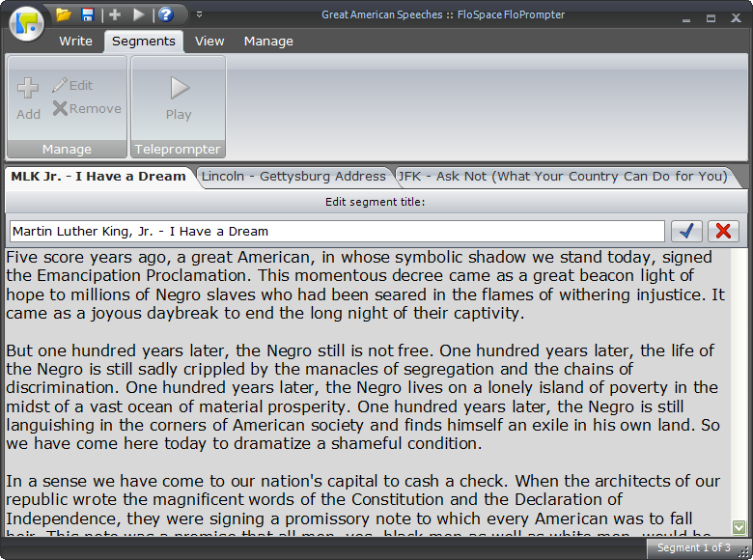This screenshot has height=560, width=753.
Task: Save using the floppy disk icon
Action: point(88,14)
